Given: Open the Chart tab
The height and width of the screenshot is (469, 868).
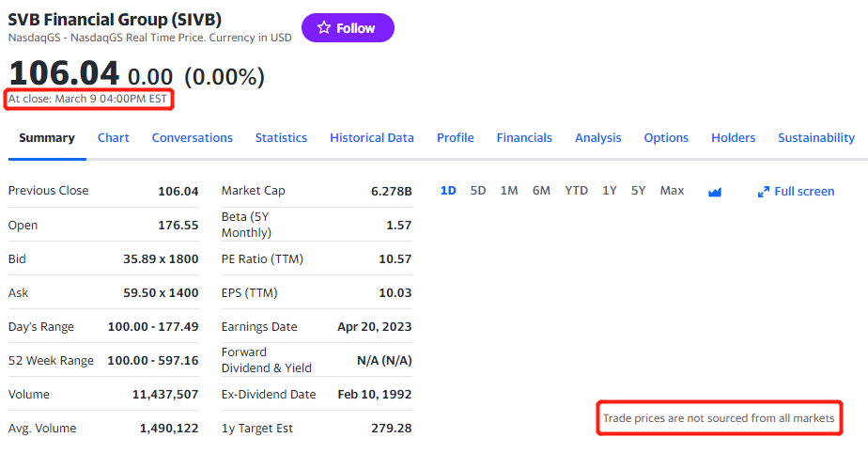Looking at the screenshot, I should pyautogui.click(x=114, y=138).
